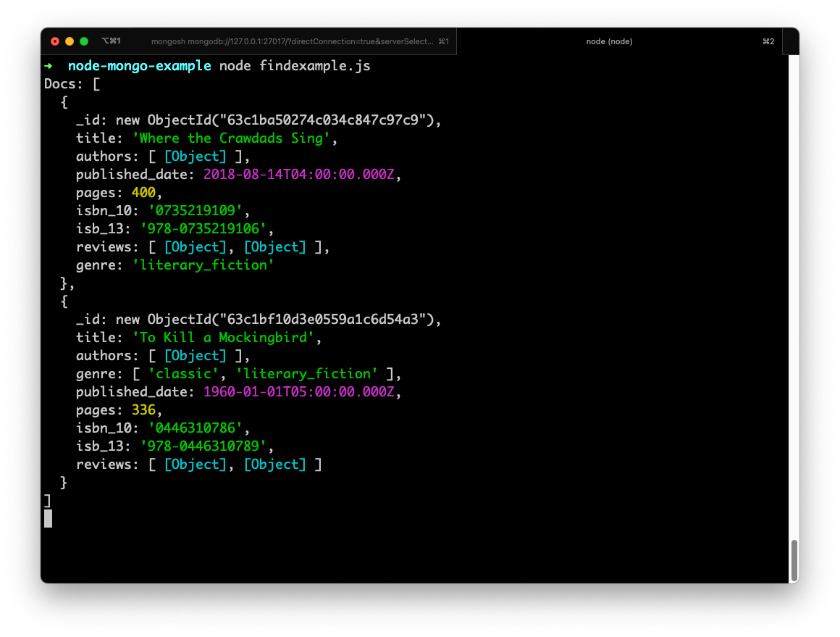This screenshot has width=840, height=637.
Task: Click the date 1960-01-01T05:00:00.000Z
Action: click(298, 392)
